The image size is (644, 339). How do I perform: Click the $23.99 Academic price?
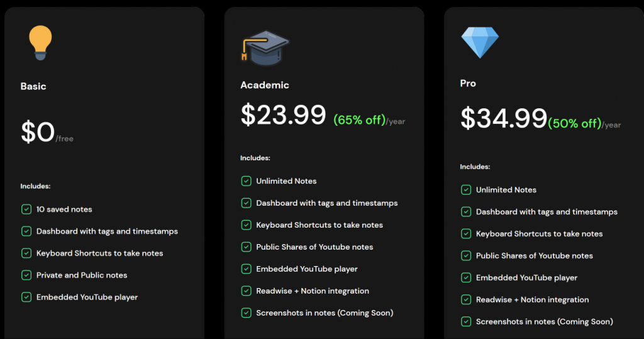[x=283, y=114]
